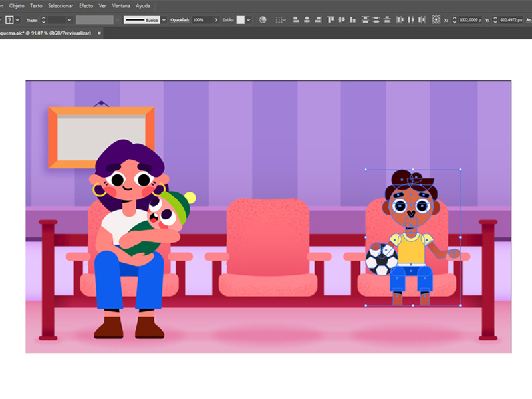
Task: Click the Trazo stroke panel link
Action: (32, 20)
